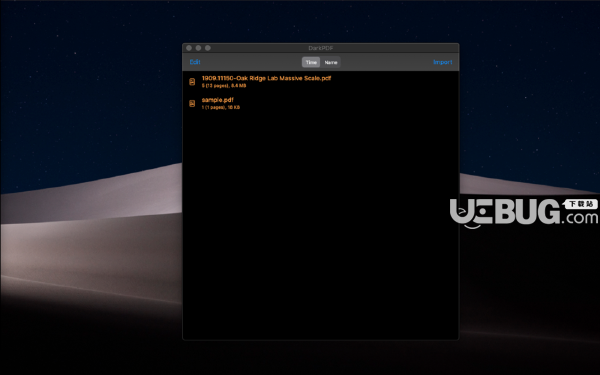Click the 1 (1 pages) info line
The height and width of the screenshot is (375, 600).
pos(221,108)
